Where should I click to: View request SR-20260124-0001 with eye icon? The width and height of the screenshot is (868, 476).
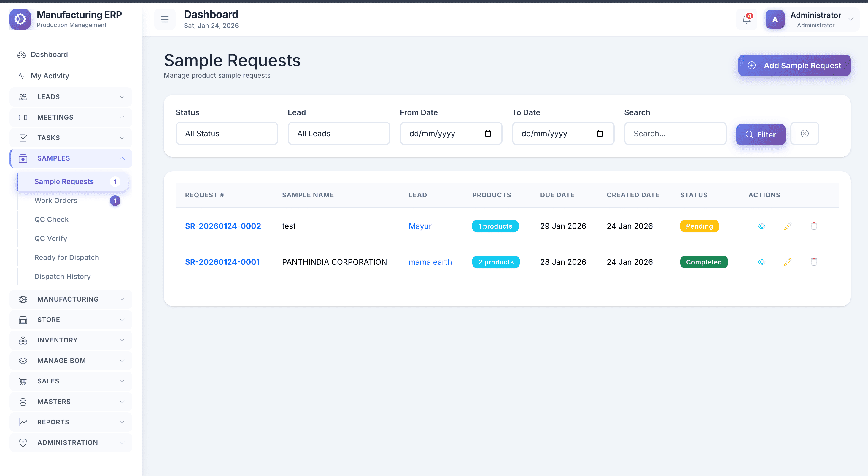[762, 262]
